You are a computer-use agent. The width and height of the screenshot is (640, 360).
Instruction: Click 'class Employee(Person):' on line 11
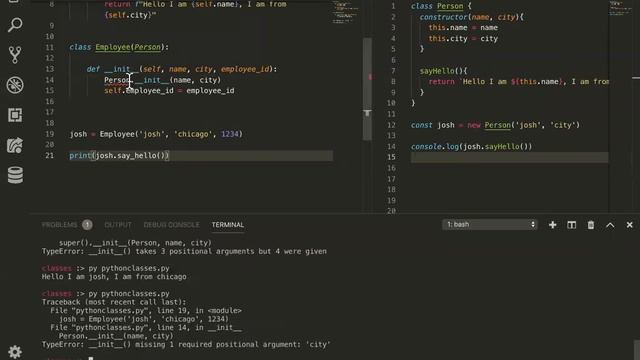pos(119,47)
